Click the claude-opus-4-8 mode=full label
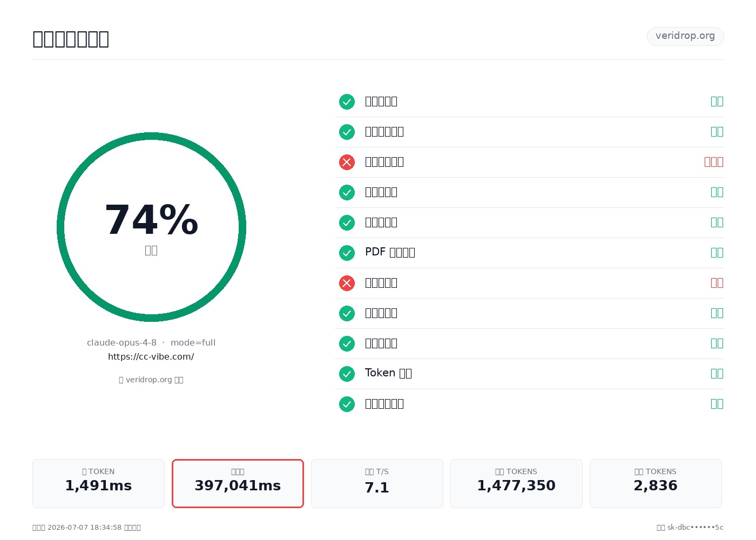This screenshot has width=756, height=540. pyautogui.click(x=151, y=342)
